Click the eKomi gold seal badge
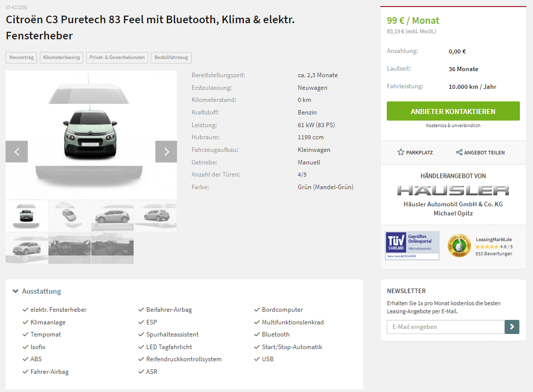Image resolution: width=533 pixels, height=392 pixels. (x=459, y=246)
